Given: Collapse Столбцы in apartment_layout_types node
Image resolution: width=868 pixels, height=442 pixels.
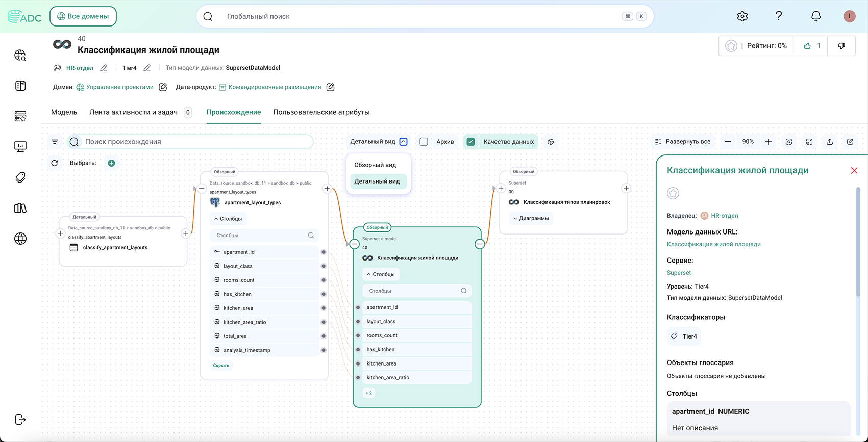Looking at the screenshot, I should (x=228, y=219).
